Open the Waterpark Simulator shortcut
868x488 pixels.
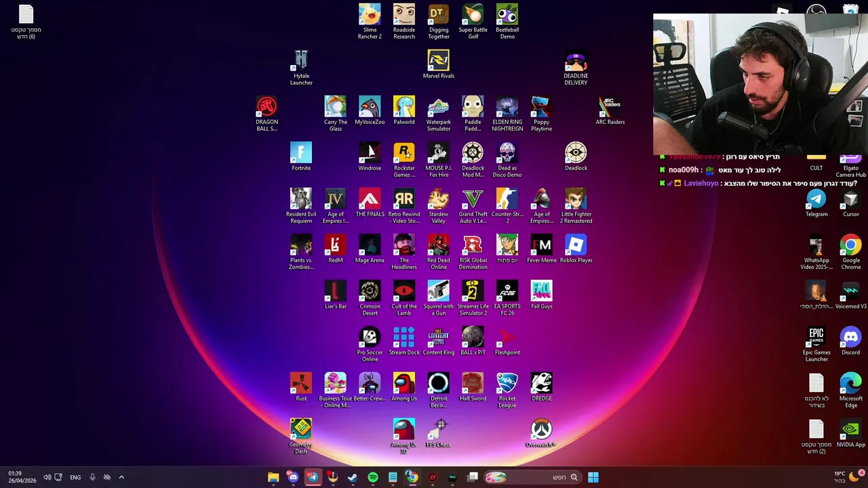point(439,114)
